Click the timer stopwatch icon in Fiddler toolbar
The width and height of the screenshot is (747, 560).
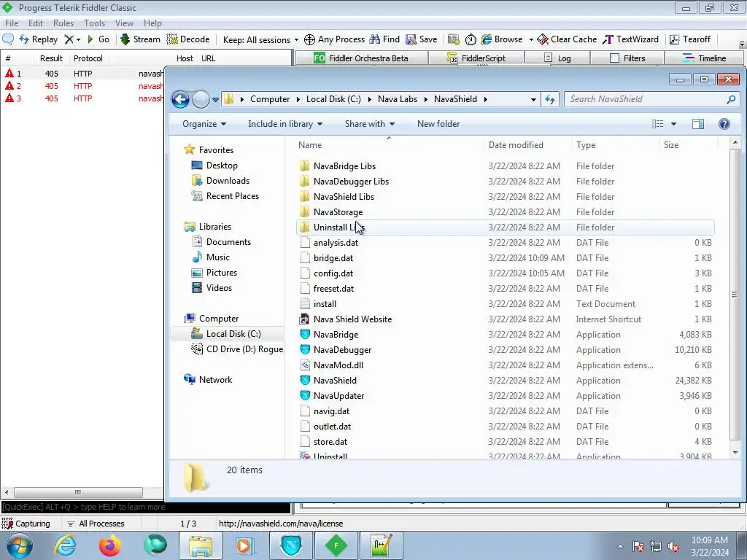[471, 39]
